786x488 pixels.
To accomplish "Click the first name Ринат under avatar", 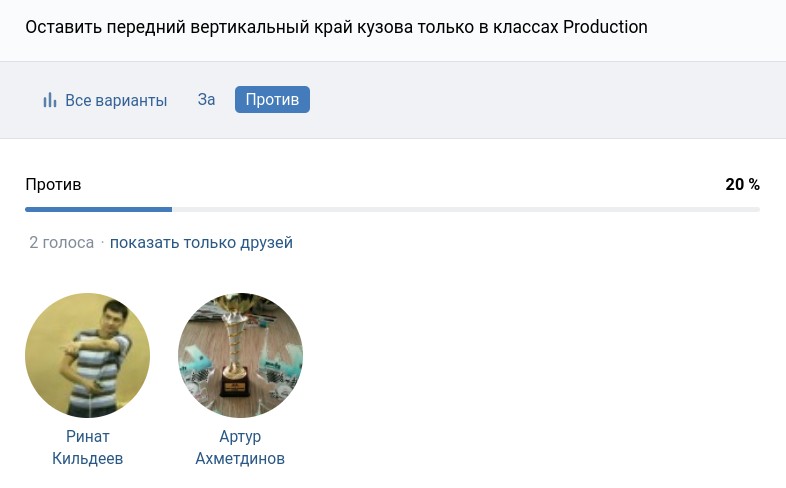I will pyautogui.click(x=87, y=437).
